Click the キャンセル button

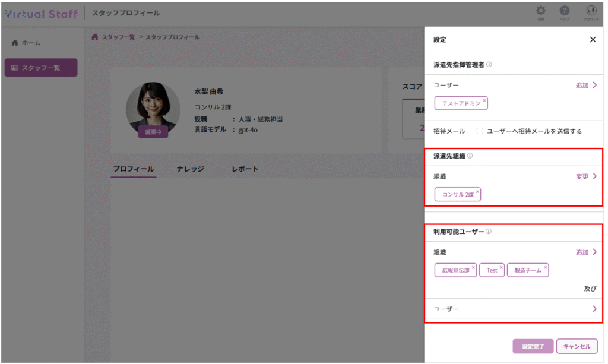click(x=577, y=346)
